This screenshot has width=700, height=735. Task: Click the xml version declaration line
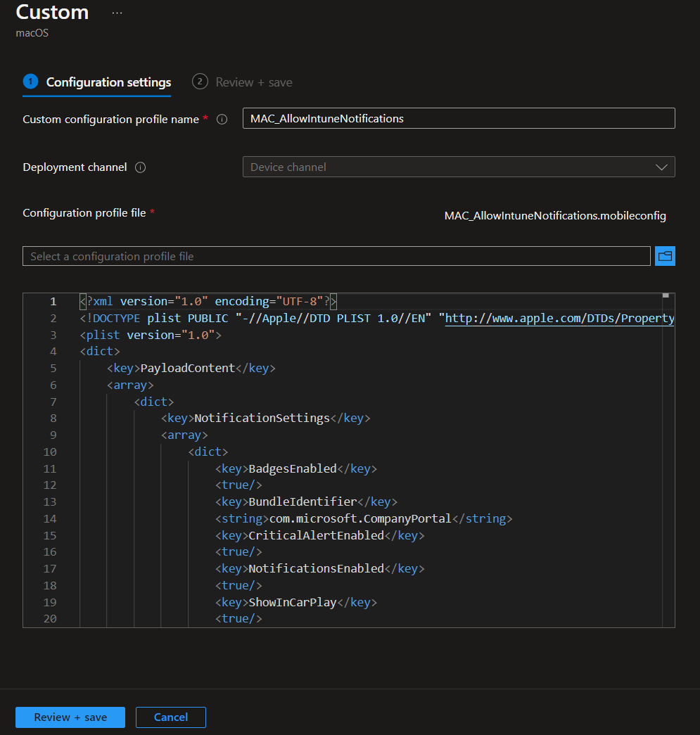click(208, 302)
